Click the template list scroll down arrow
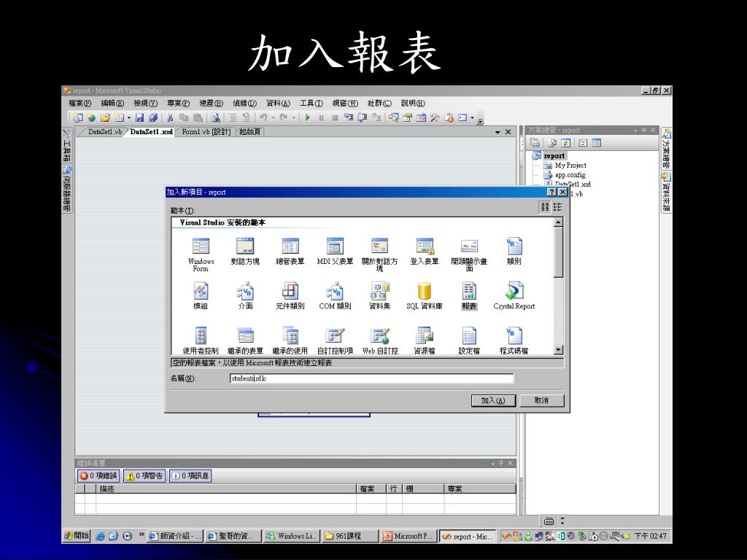 558,350
